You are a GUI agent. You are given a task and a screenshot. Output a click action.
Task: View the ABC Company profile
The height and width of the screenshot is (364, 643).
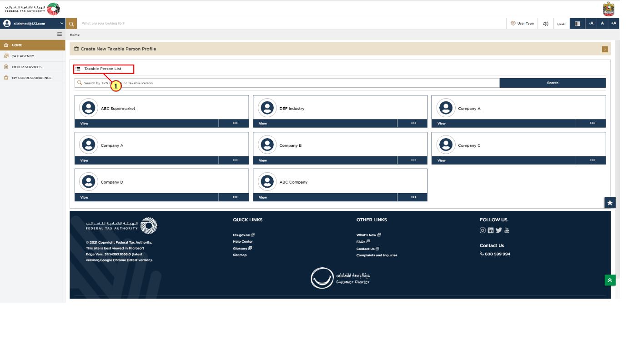325,197
